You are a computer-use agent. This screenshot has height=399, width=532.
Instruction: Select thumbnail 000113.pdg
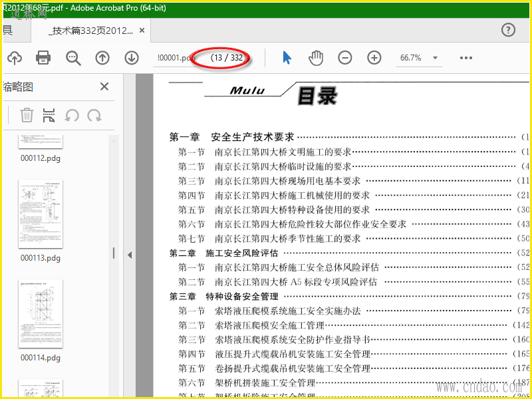41,214
